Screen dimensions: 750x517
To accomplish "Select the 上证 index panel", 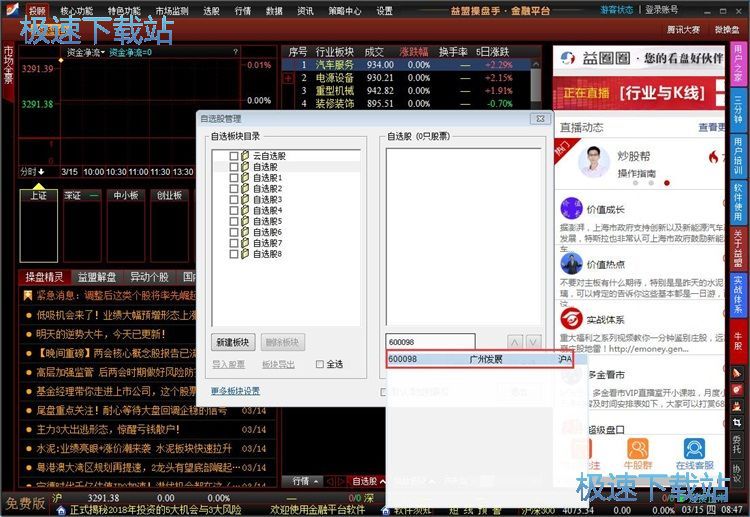I will (x=39, y=226).
